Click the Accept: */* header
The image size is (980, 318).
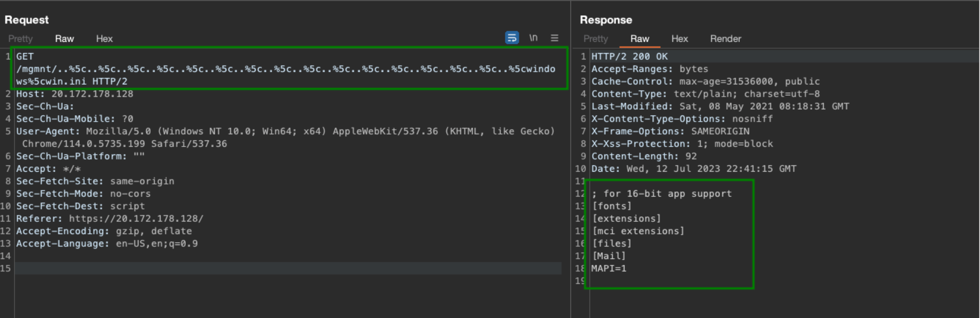point(48,169)
